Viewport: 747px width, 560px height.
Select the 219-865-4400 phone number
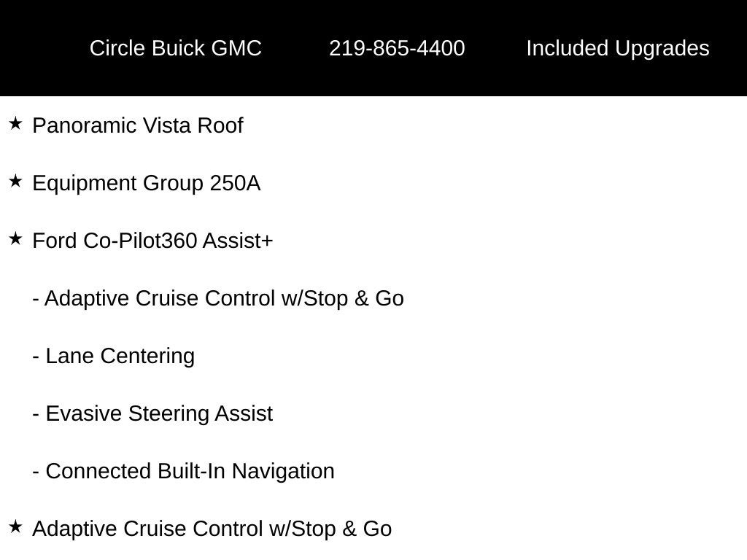pos(397,48)
